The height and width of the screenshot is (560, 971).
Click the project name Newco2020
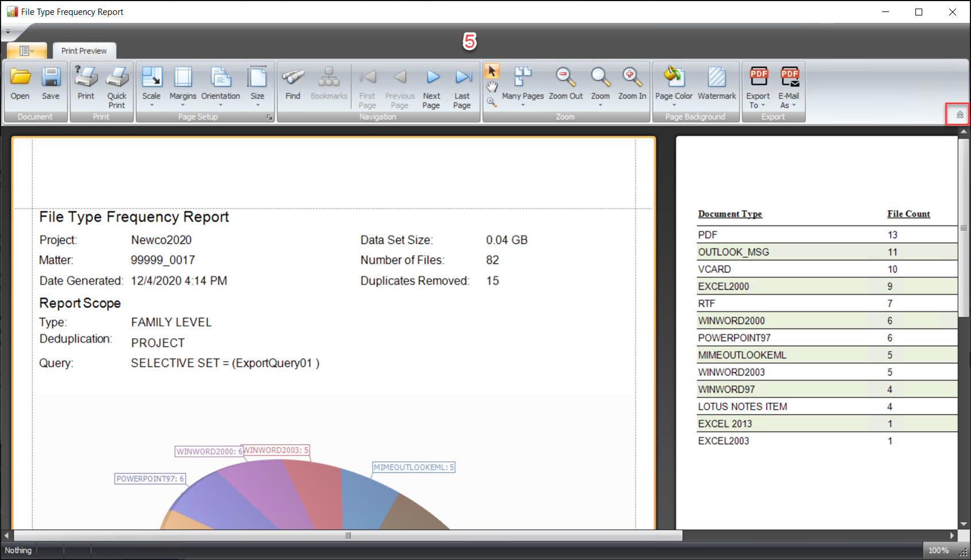tap(161, 240)
